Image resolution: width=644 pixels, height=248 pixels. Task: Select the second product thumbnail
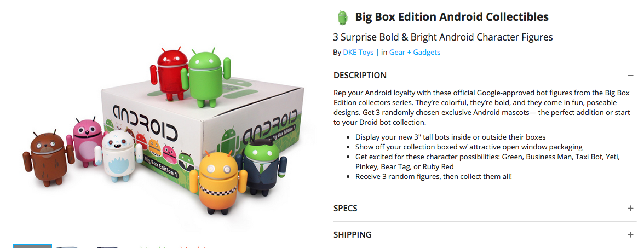click(x=68, y=247)
